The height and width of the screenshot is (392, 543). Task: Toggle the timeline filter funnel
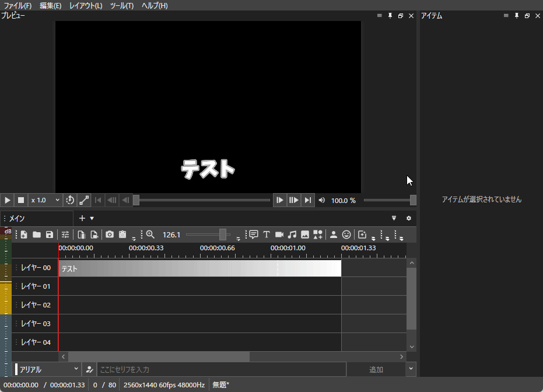tap(394, 218)
